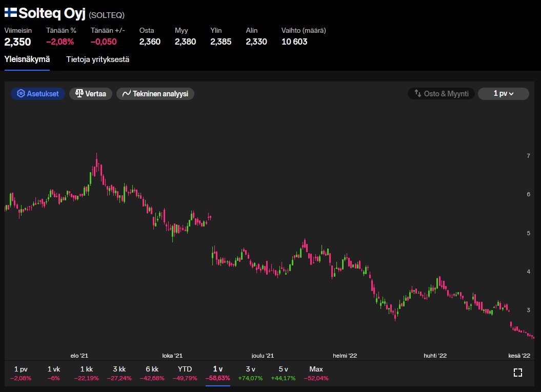Click the Ylin price 2,385
This screenshot has width=541, height=392.
coord(221,42)
